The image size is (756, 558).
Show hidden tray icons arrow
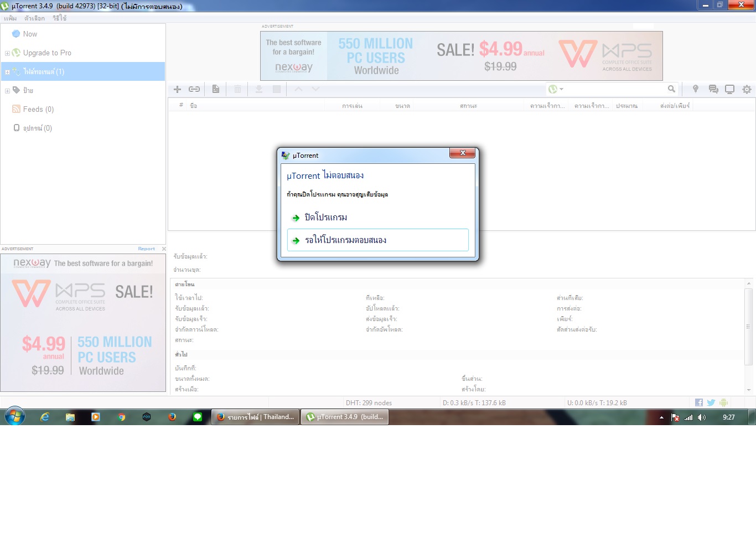(x=661, y=417)
